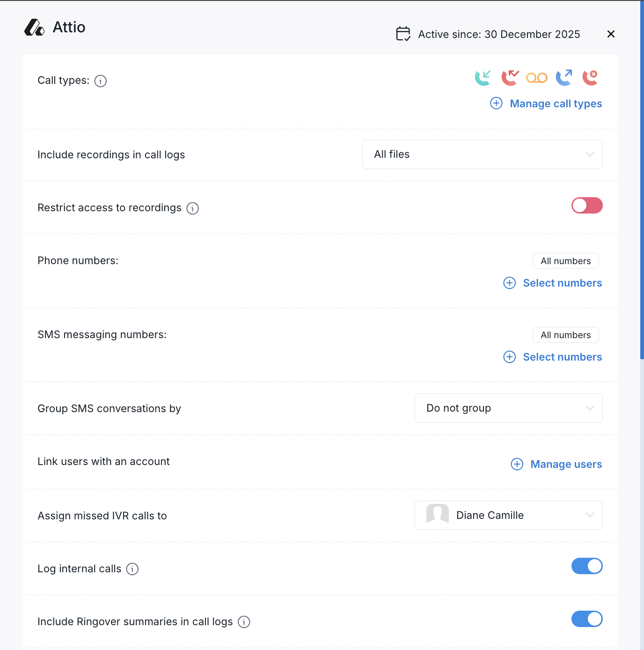Close the Attio settings panel
Image resolution: width=644 pixels, height=650 pixels.
point(611,34)
